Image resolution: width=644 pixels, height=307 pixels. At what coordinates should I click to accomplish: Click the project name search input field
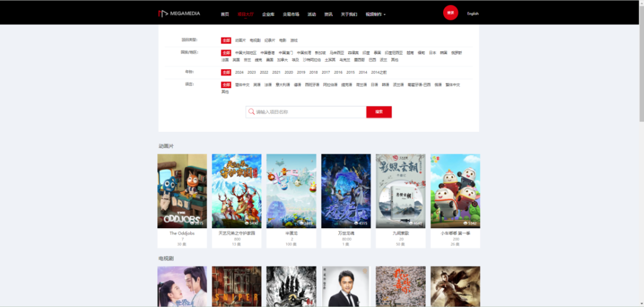[x=306, y=112]
